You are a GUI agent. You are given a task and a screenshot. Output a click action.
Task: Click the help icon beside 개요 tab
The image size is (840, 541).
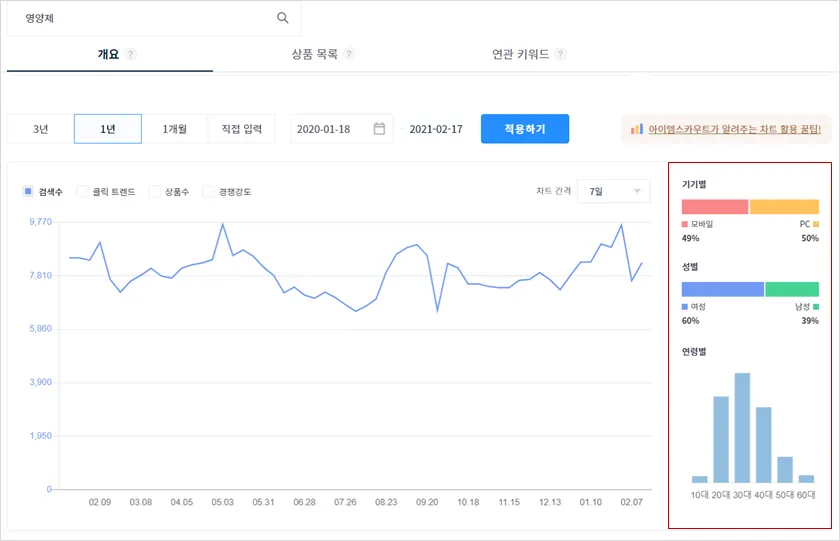(x=132, y=54)
